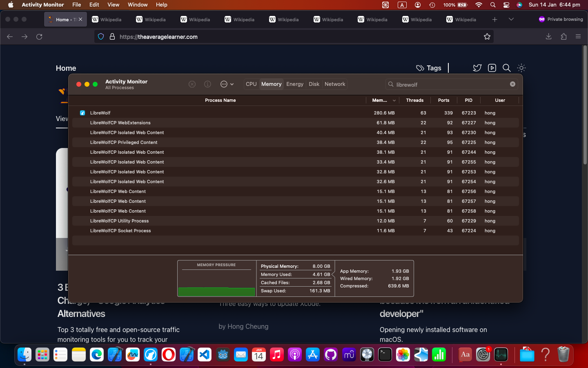Switch to the CPU tab

[x=251, y=84]
